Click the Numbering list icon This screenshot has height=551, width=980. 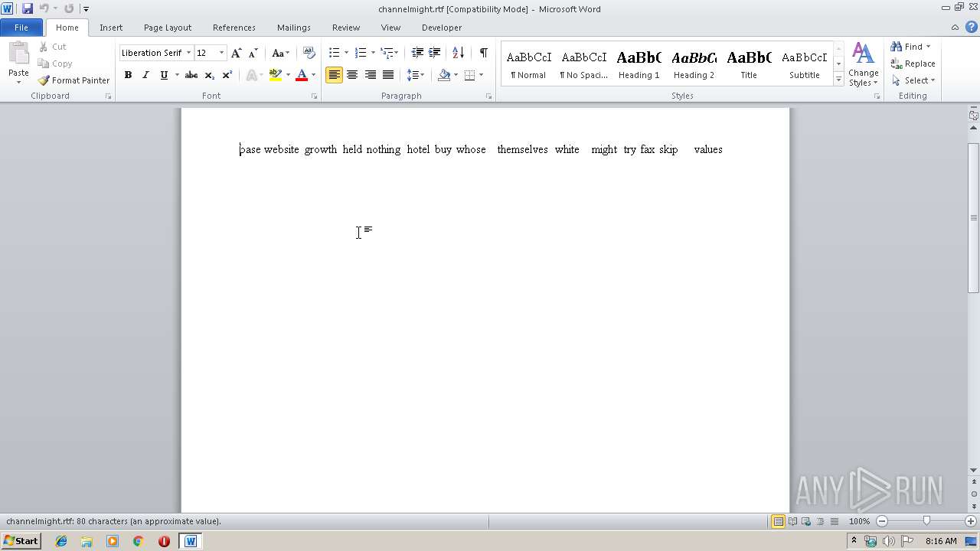pos(361,53)
